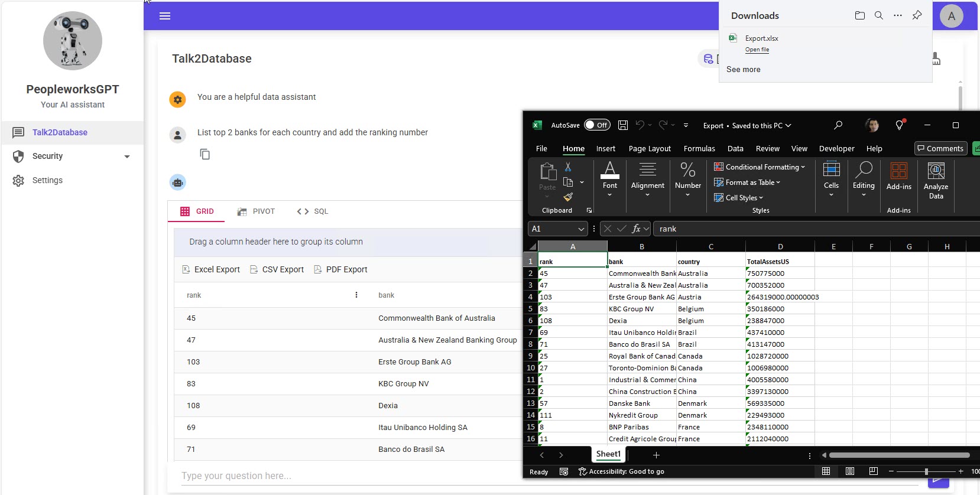Open the Developer ribbon tab
The width and height of the screenshot is (980, 495).
click(x=836, y=149)
